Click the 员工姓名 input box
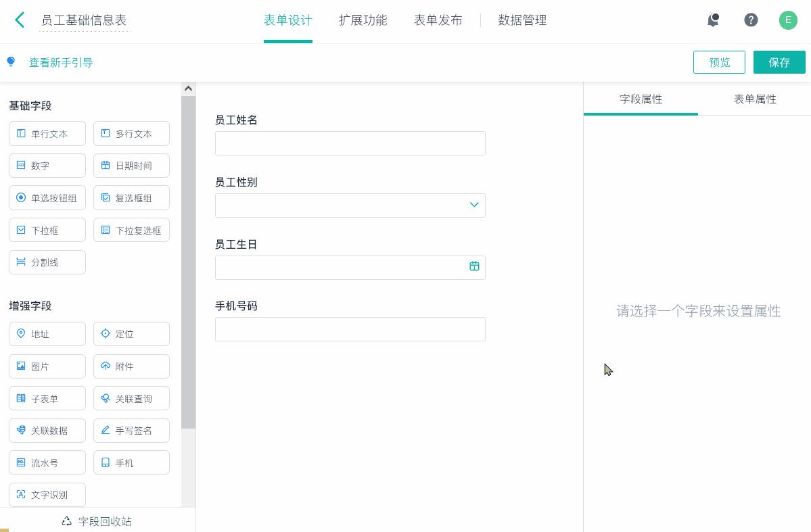This screenshot has width=811, height=532. [x=350, y=143]
